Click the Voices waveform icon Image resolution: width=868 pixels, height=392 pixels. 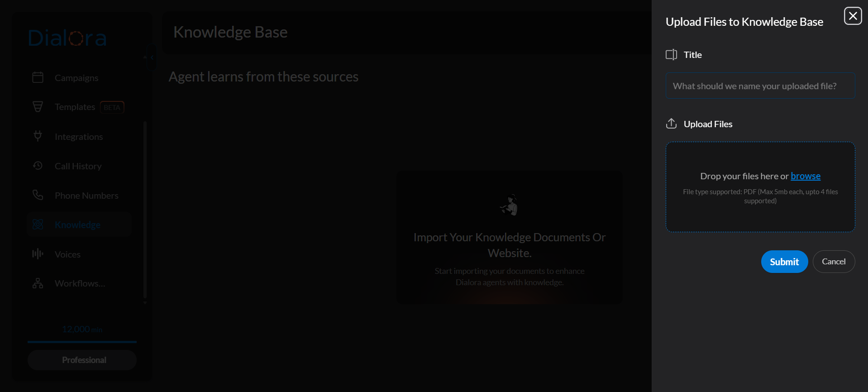(x=38, y=254)
